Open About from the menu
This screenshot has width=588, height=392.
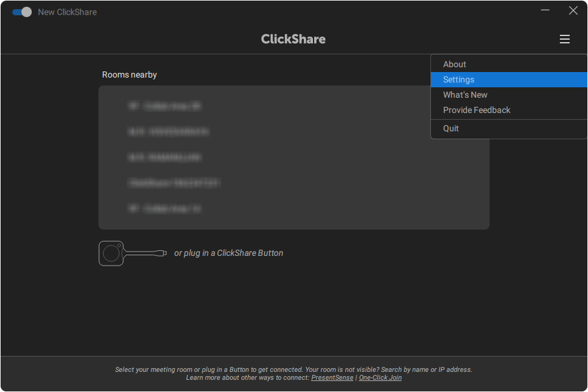454,64
